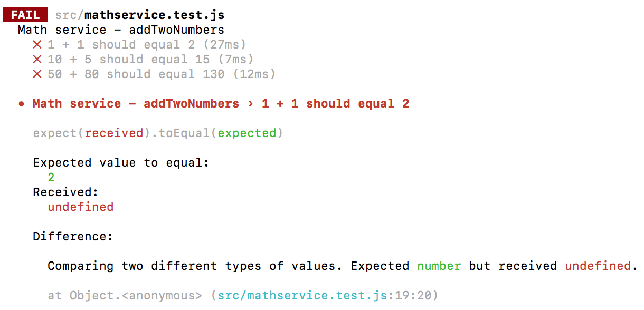Select the '1 + 1 should equal 2' result line
644x310 pixels.
[x=147, y=45]
